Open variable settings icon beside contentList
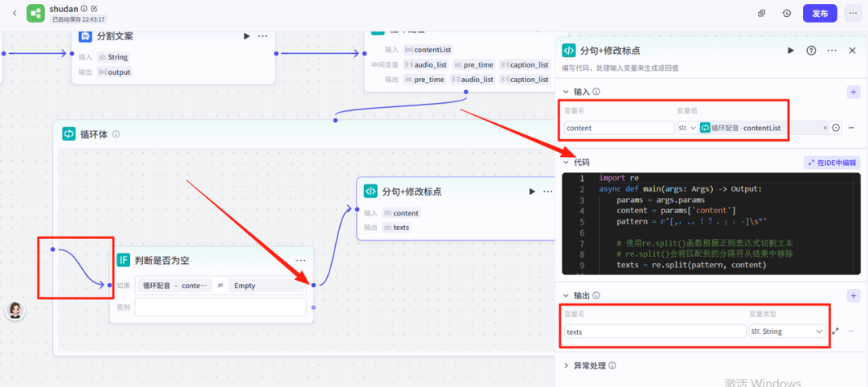 coord(836,127)
